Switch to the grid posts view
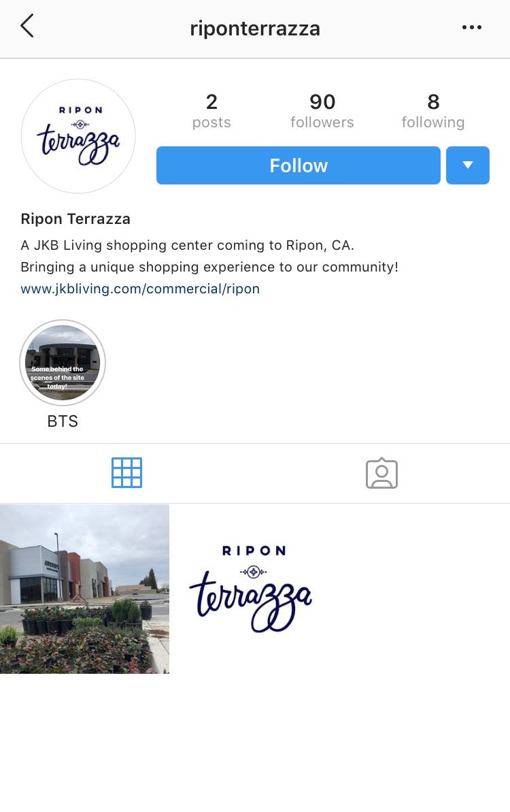This screenshot has width=510, height=812. coord(126,473)
